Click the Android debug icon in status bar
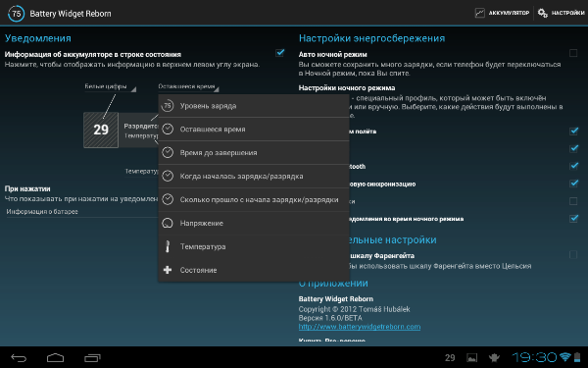 click(x=495, y=358)
